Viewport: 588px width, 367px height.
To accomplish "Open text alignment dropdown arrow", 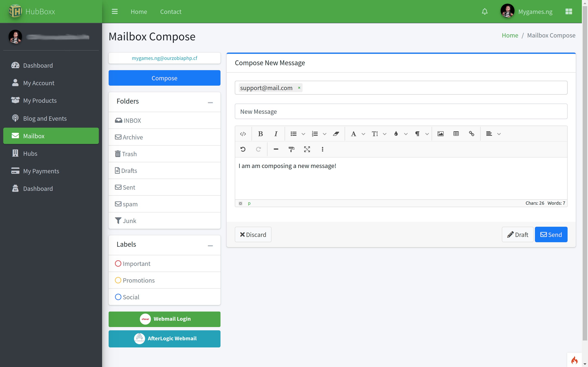I will [x=499, y=134].
